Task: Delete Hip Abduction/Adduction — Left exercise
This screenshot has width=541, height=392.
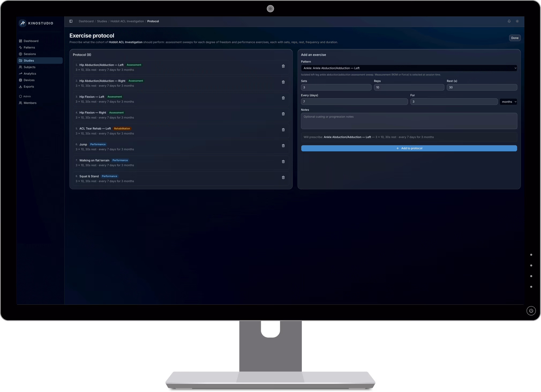Action: (283, 66)
